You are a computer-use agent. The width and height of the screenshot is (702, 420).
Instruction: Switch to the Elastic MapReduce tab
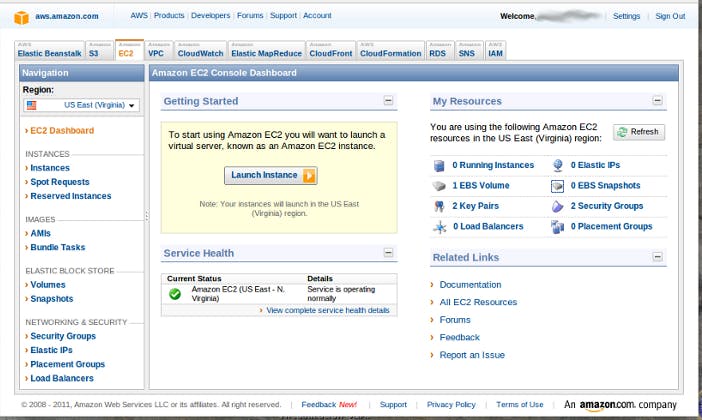pyautogui.click(x=266, y=50)
